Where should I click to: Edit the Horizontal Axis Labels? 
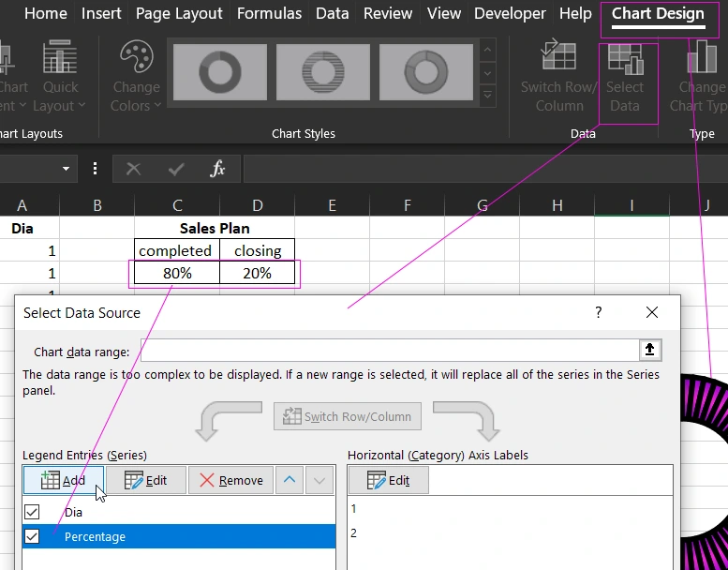pos(389,480)
